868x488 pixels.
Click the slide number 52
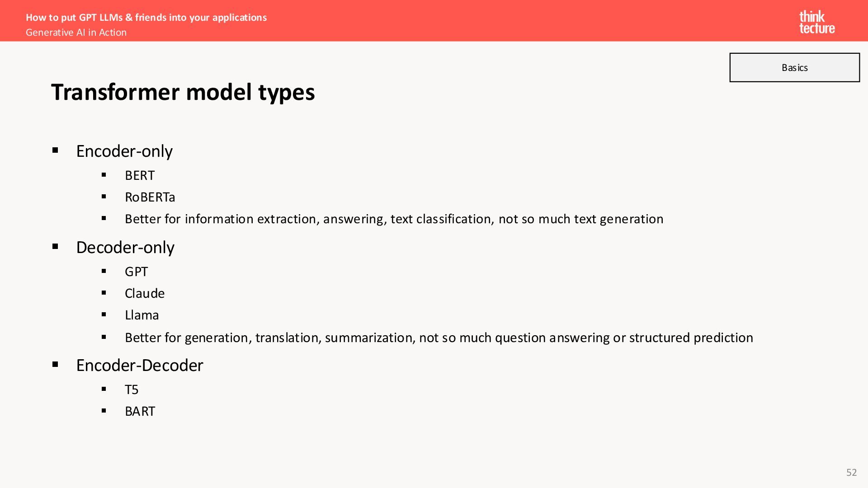[x=851, y=472]
